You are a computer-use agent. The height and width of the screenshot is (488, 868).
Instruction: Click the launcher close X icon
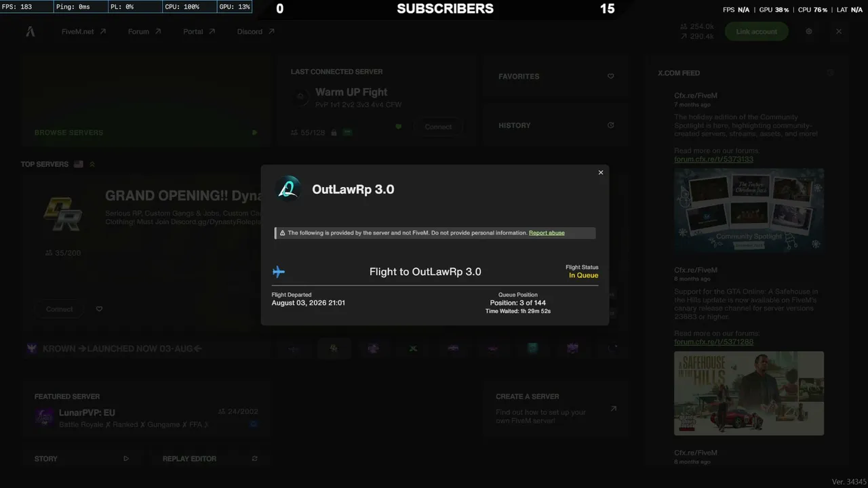[839, 32]
